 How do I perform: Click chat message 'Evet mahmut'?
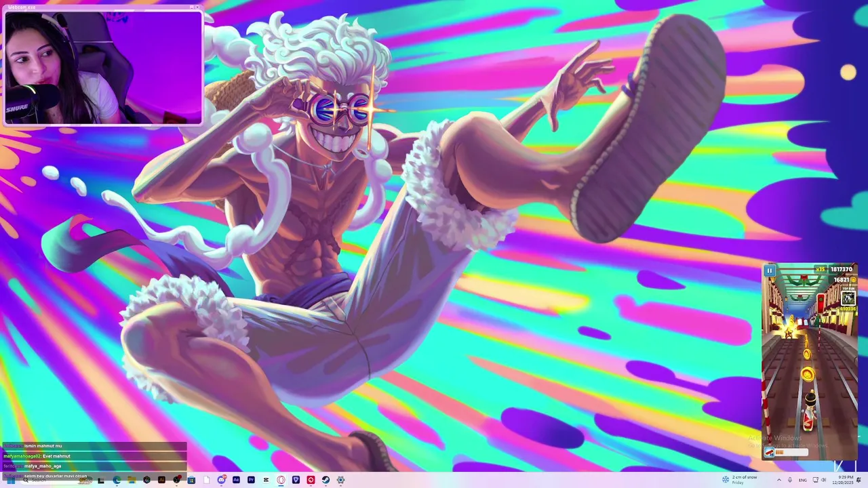(56, 456)
